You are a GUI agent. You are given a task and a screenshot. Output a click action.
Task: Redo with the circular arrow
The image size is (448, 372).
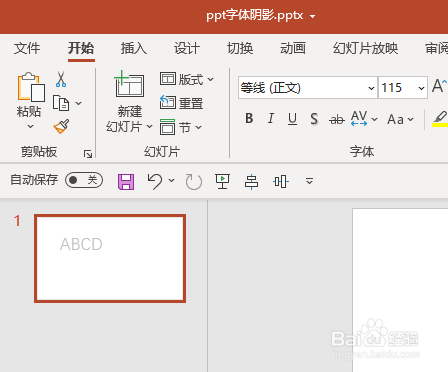(x=194, y=182)
